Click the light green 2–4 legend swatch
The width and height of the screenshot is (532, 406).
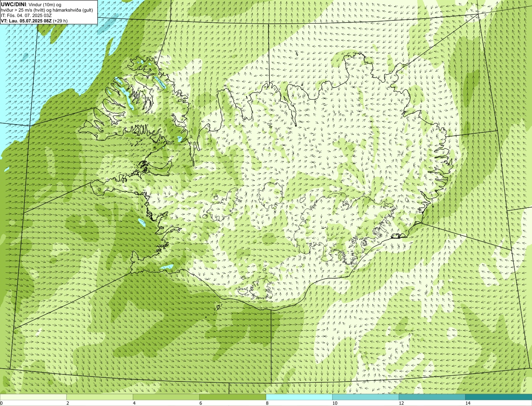click(100, 397)
